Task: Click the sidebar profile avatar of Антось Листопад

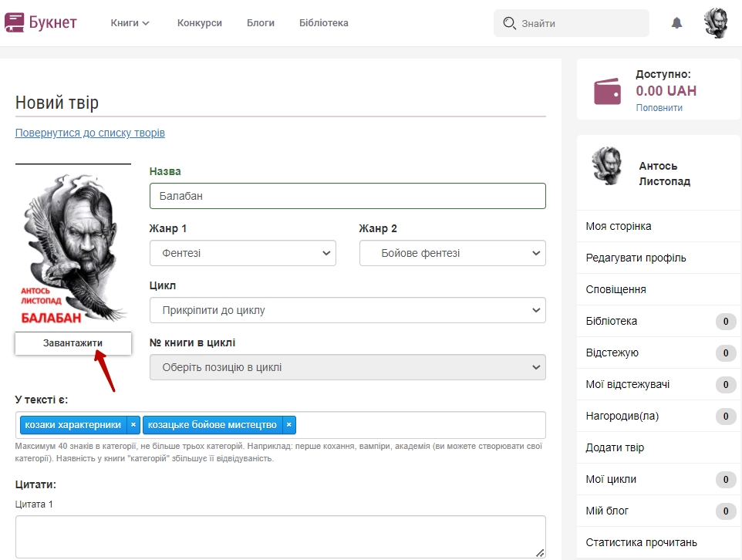Action: click(607, 166)
